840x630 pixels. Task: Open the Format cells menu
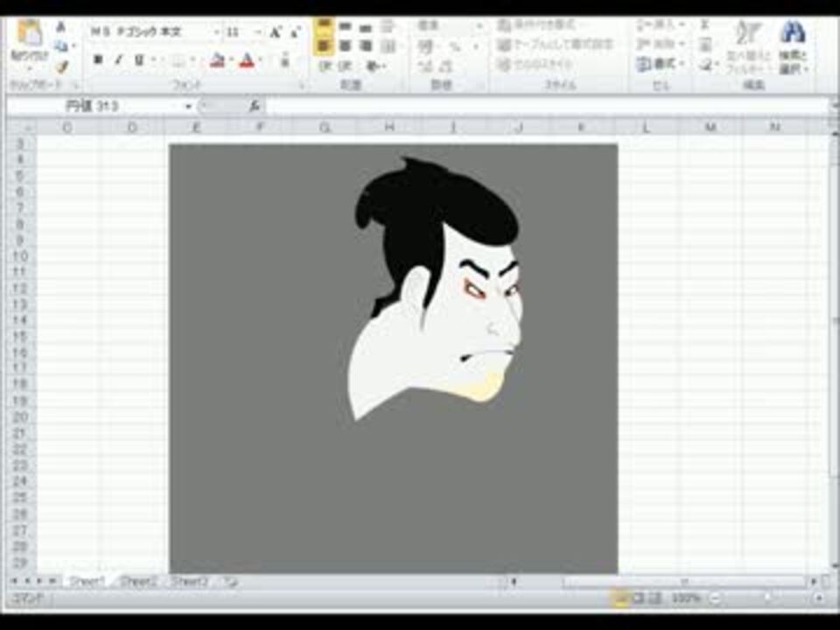tap(661, 64)
